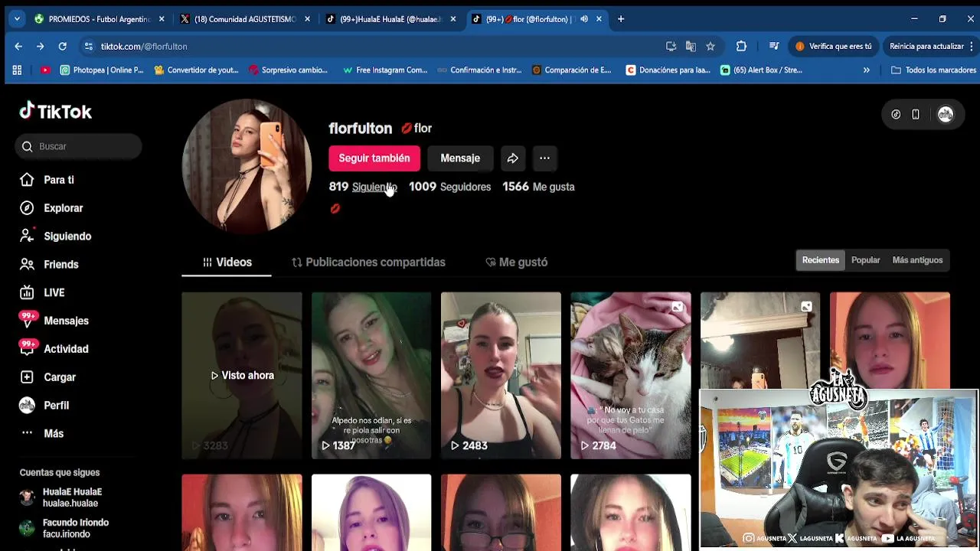
Task: Open Mensajes inbox
Action: point(54,321)
